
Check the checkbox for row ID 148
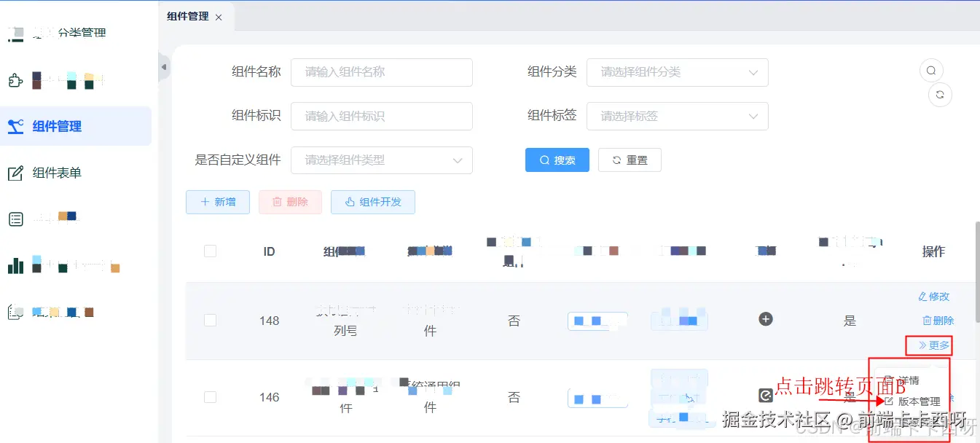click(210, 321)
